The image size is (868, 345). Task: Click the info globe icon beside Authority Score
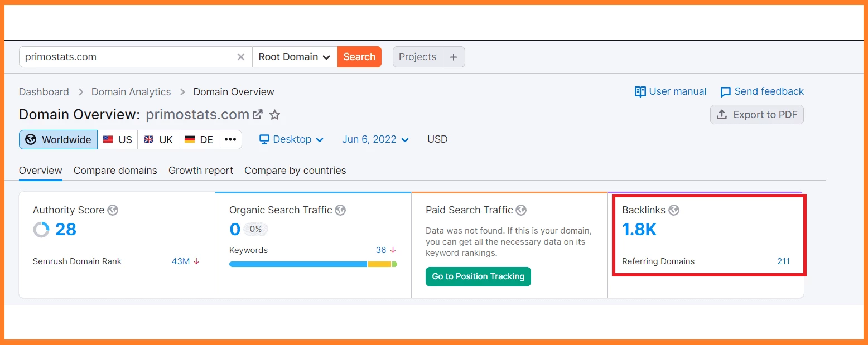113,210
